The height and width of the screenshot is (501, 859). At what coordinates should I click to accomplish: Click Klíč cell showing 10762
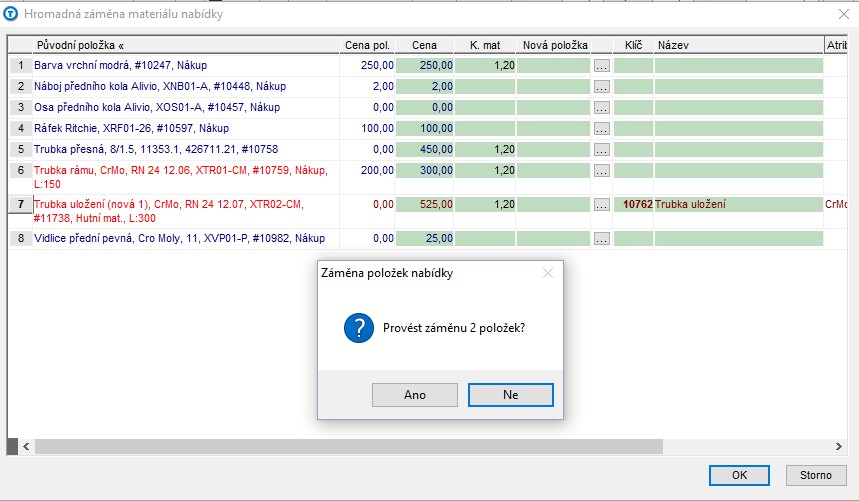[x=633, y=204]
